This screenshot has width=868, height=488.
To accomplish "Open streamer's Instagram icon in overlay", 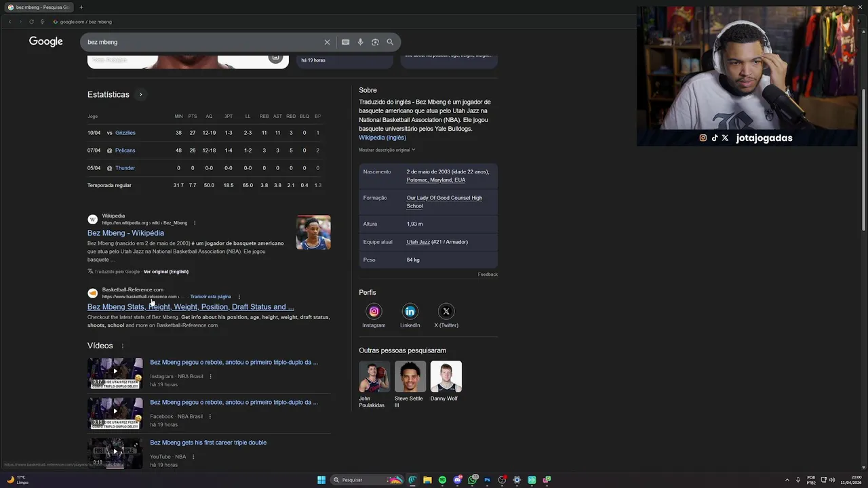I will (703, 138).
